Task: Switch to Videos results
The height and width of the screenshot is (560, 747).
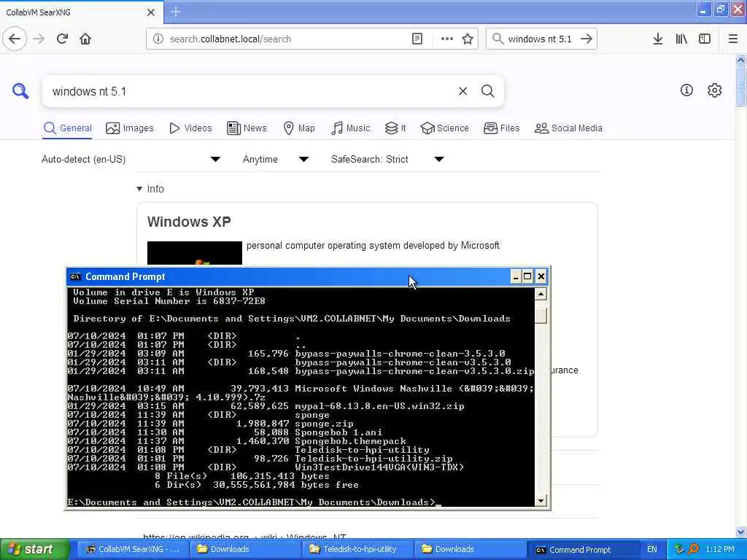Action: [190, 128]
